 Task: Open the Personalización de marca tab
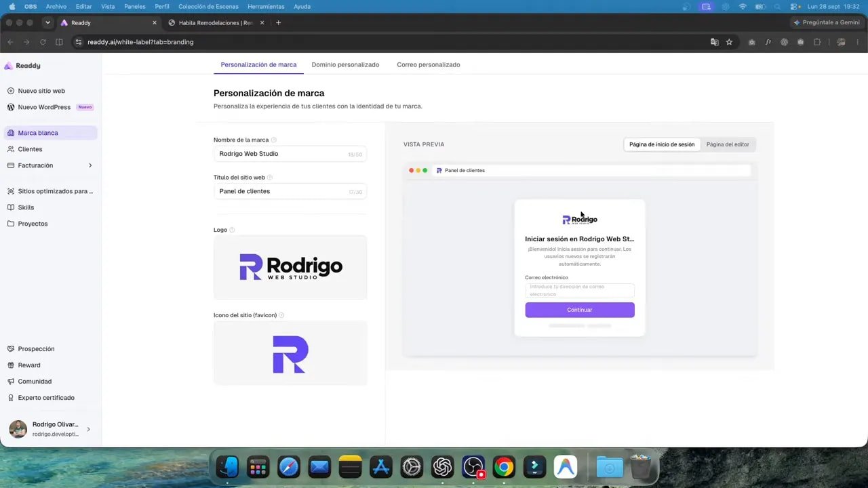[258, 65]
